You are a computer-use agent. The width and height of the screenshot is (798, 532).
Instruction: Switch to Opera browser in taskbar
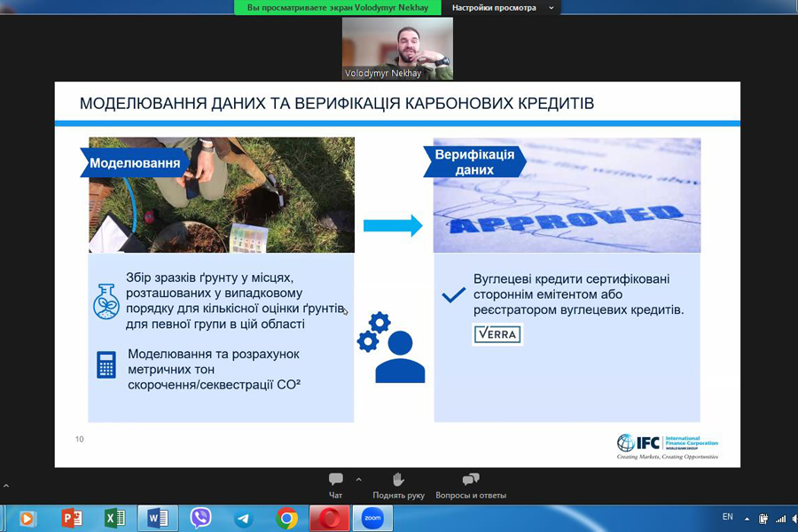pos(329,518)
